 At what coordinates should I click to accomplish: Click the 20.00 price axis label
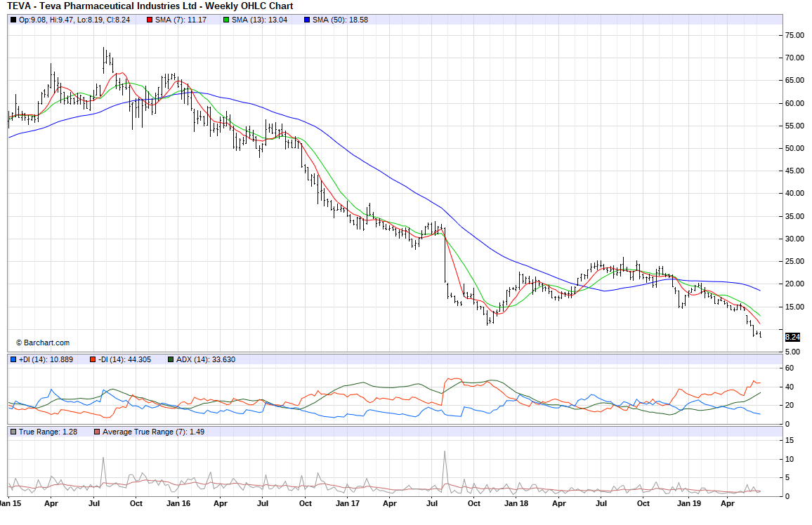(795, 284)
